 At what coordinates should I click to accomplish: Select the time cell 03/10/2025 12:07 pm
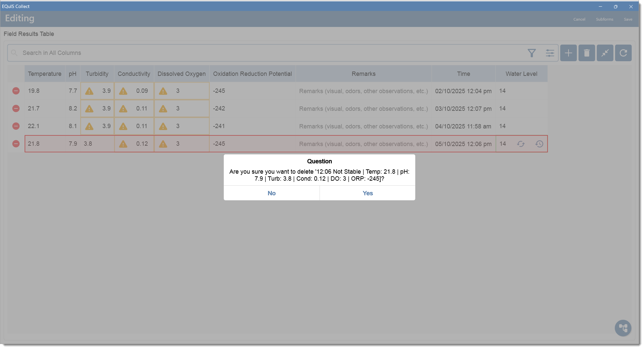pos(463,108)
